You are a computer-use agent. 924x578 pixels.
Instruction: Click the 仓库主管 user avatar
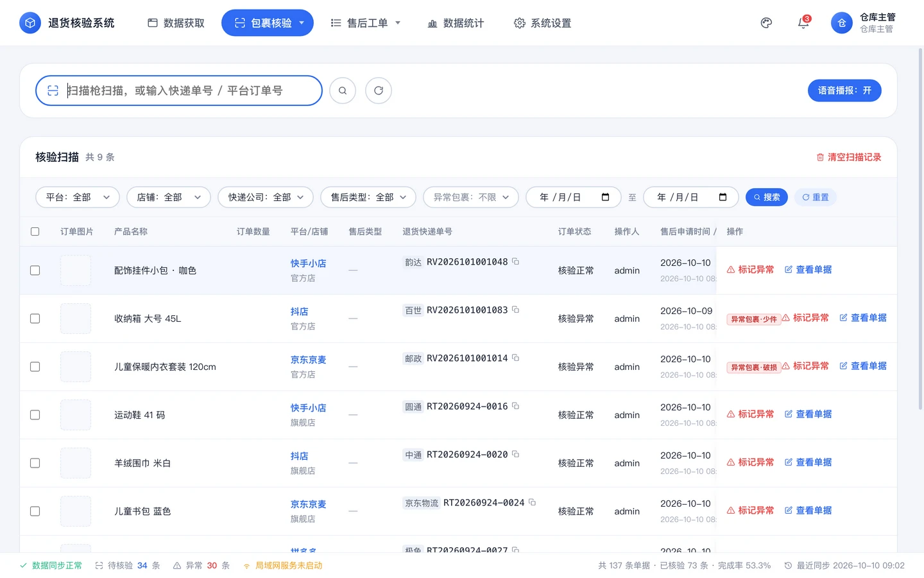[842, 23]
